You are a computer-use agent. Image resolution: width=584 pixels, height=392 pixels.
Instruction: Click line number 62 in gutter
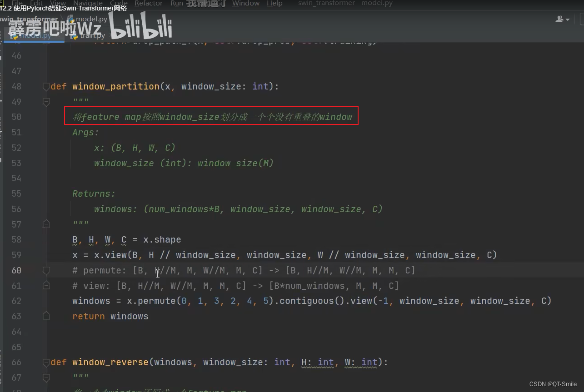(x=16, y=301)
